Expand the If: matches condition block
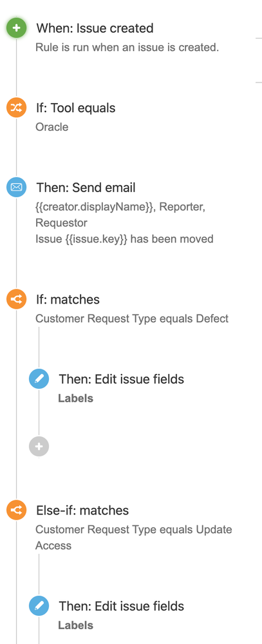 click(x=68, y=299)
